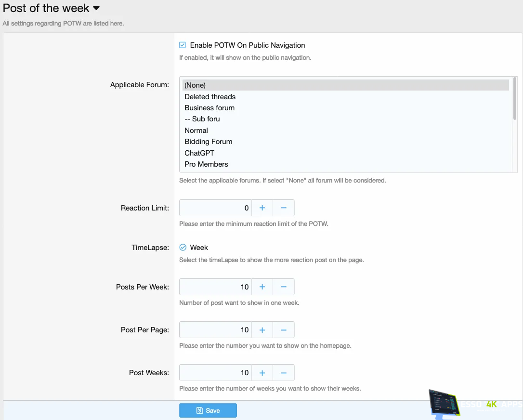Click the Post Weeks number field
523x420 pixels.
click(215, 373)
